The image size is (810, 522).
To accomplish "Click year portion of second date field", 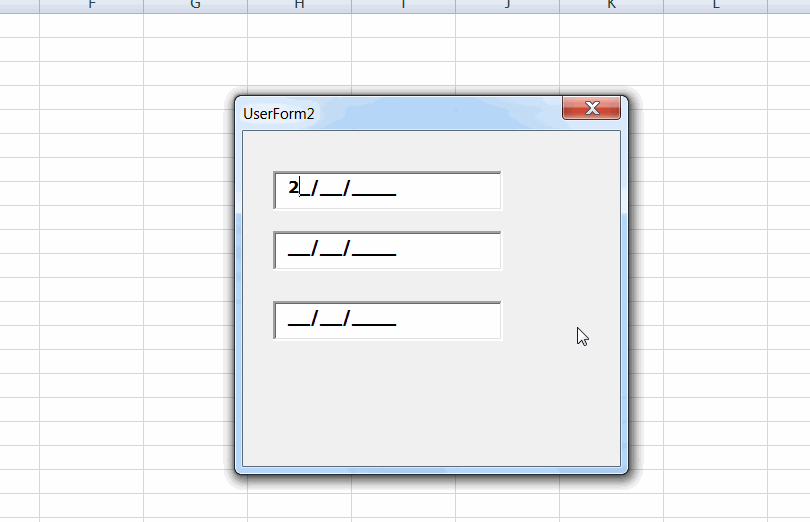I will [375, 250].
